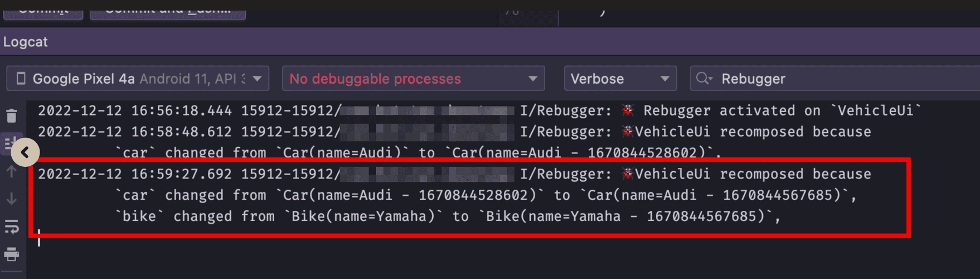
Task: Click the Rebugger search filter field
Action: tap(835, 79)
